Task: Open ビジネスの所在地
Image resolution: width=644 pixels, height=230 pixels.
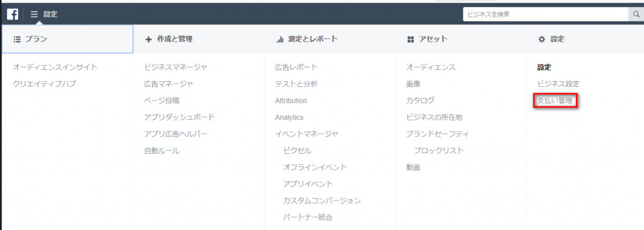Action: [434, 117]
